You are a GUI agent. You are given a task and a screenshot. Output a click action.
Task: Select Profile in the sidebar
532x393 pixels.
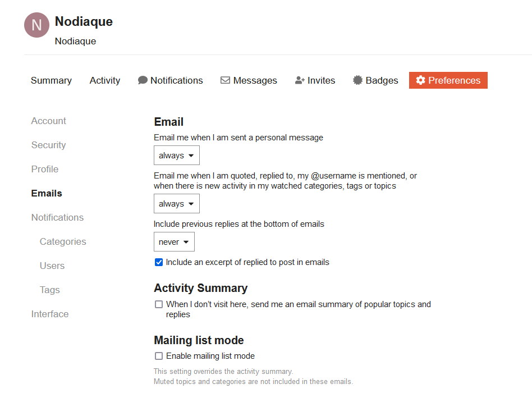(45, 169)
